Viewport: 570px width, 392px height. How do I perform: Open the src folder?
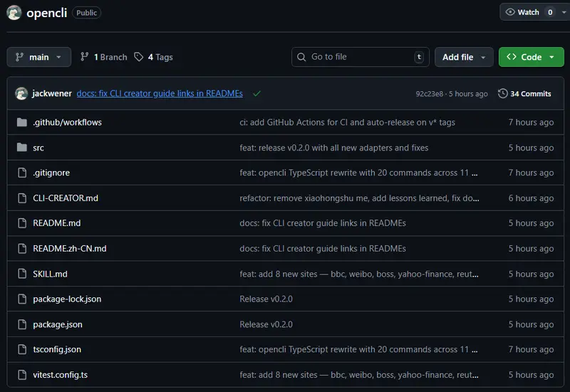point(38,148)
